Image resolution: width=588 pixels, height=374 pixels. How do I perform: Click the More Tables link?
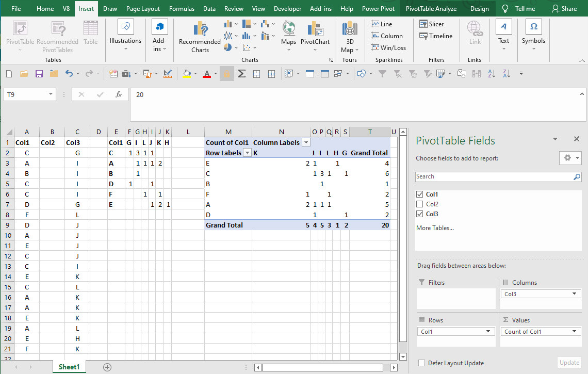pyautogui.click(x=435, y=227)
